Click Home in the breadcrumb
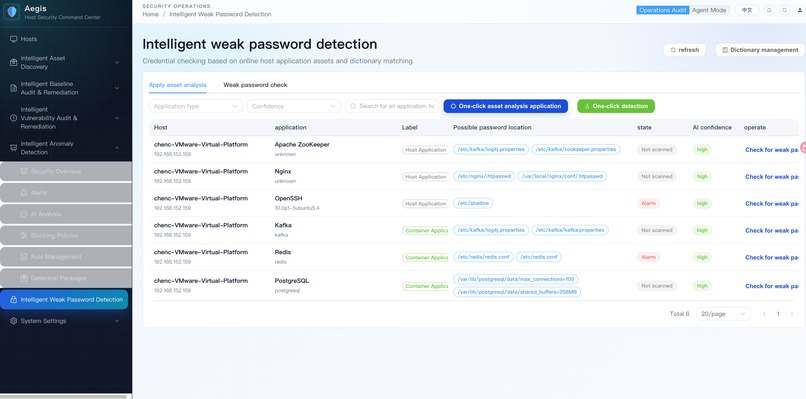 pyautogui.click(x=151, y=14)
